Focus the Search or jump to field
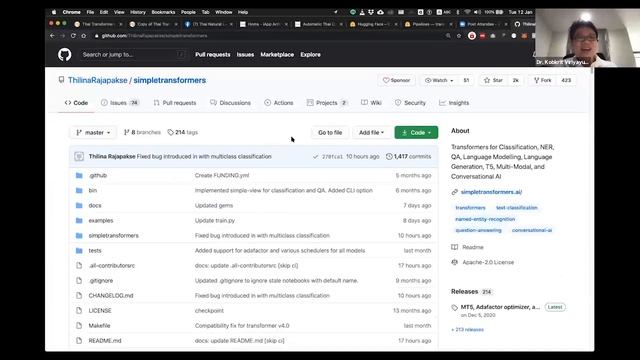Viewport: 640px width, 360px height. 133,55
